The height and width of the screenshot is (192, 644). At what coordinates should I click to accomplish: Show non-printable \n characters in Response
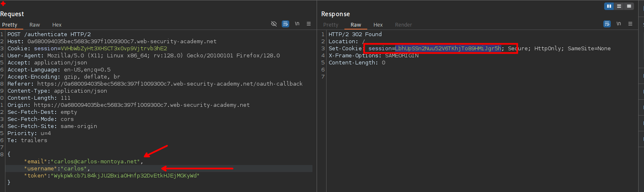click(619, 24)
